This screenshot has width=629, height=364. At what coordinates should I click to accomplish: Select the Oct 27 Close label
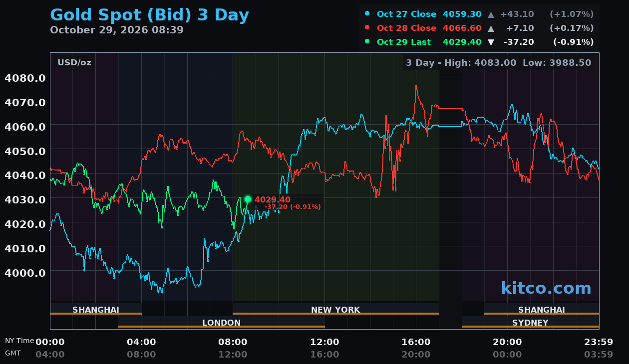(406, 14)
